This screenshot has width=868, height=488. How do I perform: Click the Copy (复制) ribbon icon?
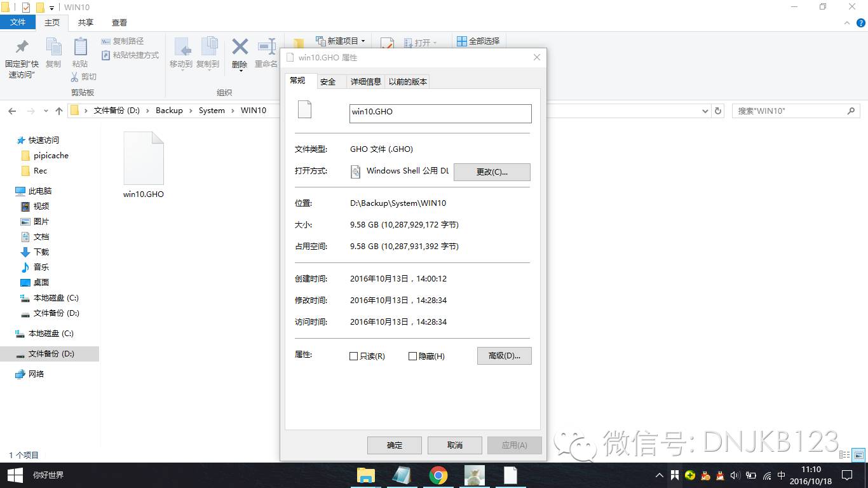tap(53, 47)
